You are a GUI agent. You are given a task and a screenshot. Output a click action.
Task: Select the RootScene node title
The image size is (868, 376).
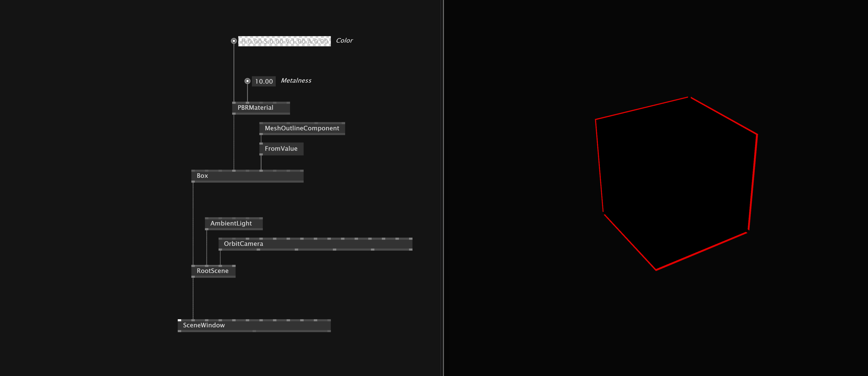pyautogui.click(x=212, y=271)
